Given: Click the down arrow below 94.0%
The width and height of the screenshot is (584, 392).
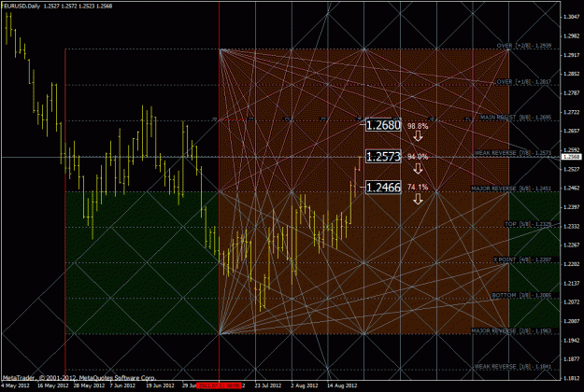Looking at the screenshot, I should [x=418, y=169].
